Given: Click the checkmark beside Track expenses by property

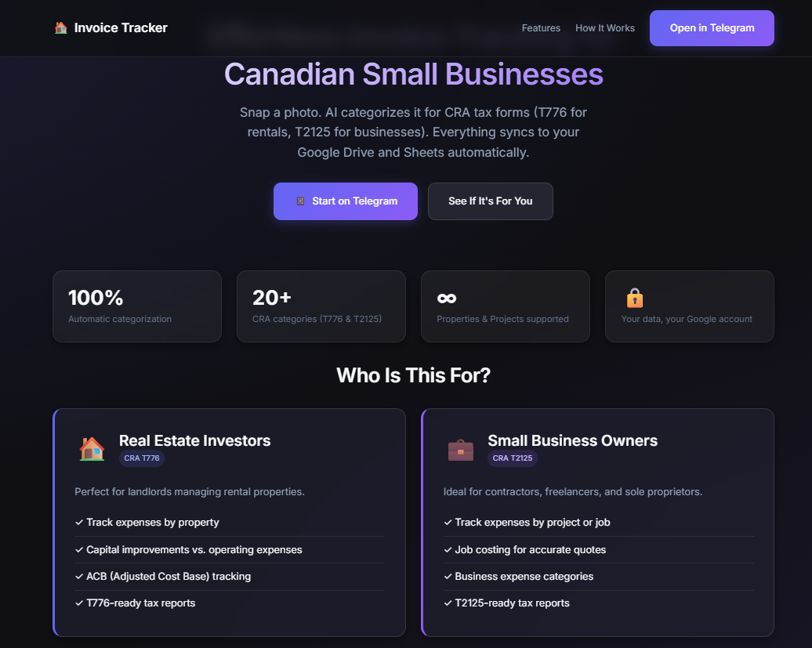Looking at the screenshot, I should click(79, 522).
